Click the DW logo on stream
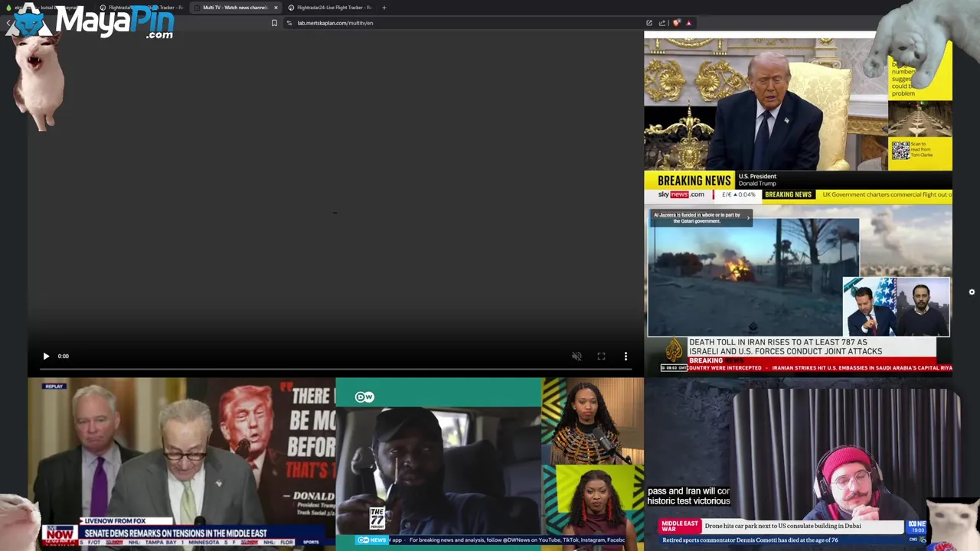 [364, 396]
